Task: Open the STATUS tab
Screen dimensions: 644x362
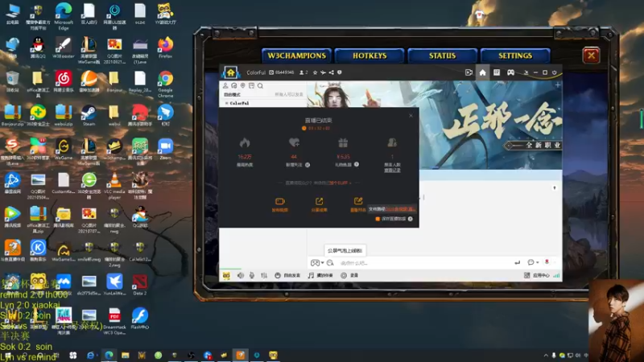Action: tap(442, 56)
